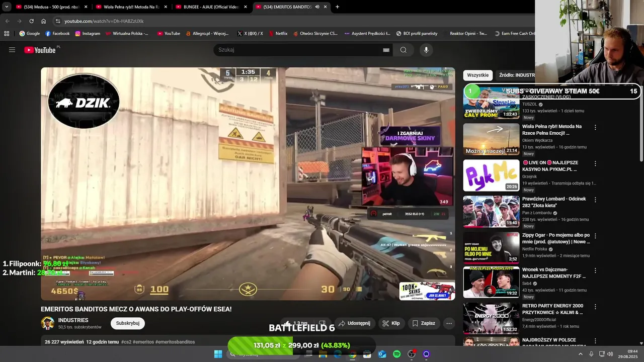644x362 pixels.
Task: Close the Medusa - 500 tab
Action: (x=86, y=7)
